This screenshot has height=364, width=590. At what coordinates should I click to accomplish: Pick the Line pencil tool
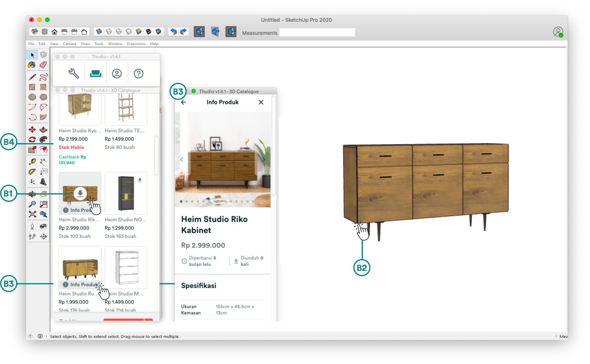pos(32,77)
